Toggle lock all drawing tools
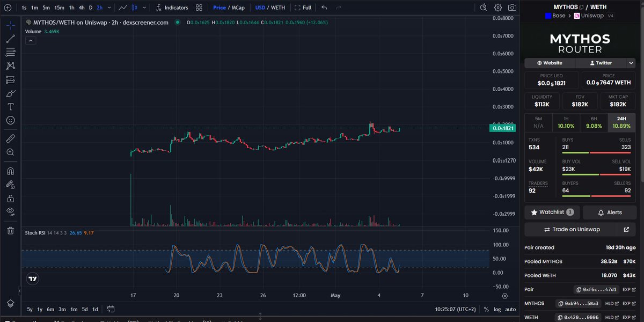Image resolution: width=644 pixels, height=322 pixels. click(x=10, y=199)
